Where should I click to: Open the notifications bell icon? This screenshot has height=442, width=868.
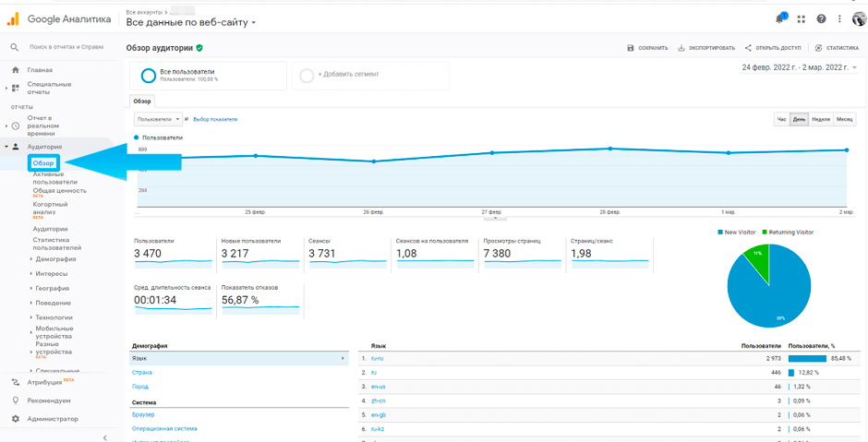[x=780, y=18]
